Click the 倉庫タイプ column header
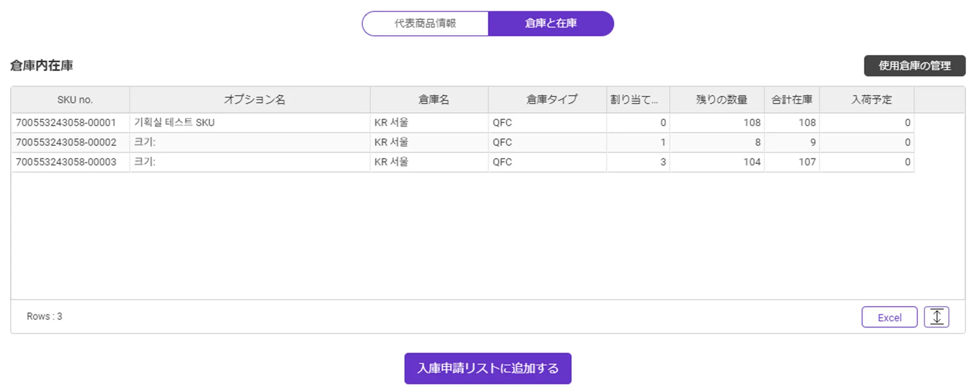 (552, 100)
